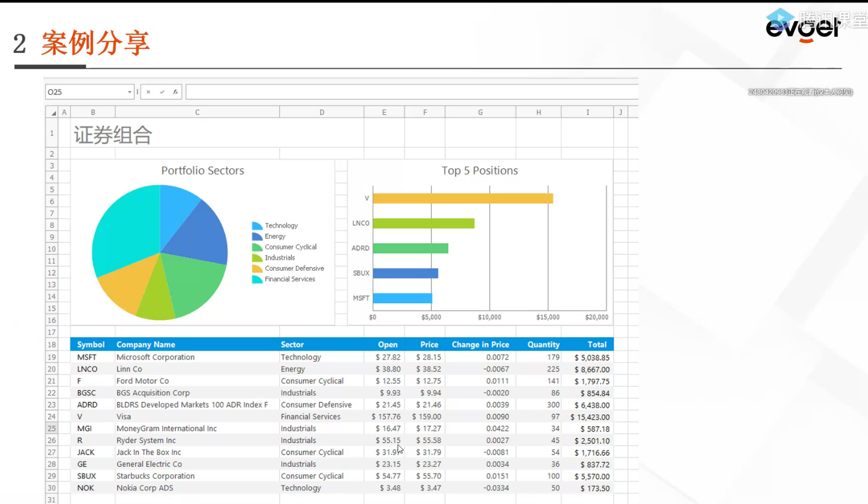Click the Quantity header cell
The image size is (868, 504).
(x=538, y=345)
